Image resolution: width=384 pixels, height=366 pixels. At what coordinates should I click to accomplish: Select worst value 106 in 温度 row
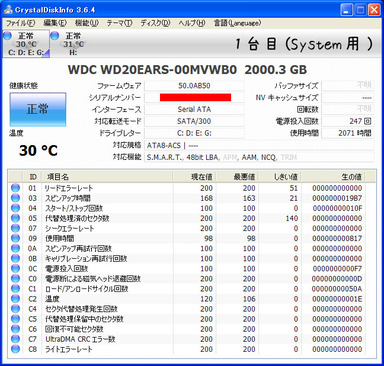pyautogui.click(x=249, y=299)
